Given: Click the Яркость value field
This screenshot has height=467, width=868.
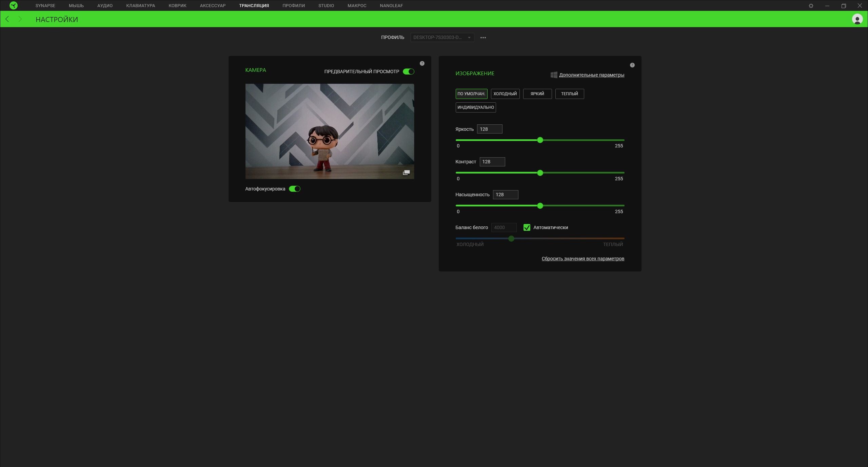Looking at the screenshot, I should [x=490, y=129].
